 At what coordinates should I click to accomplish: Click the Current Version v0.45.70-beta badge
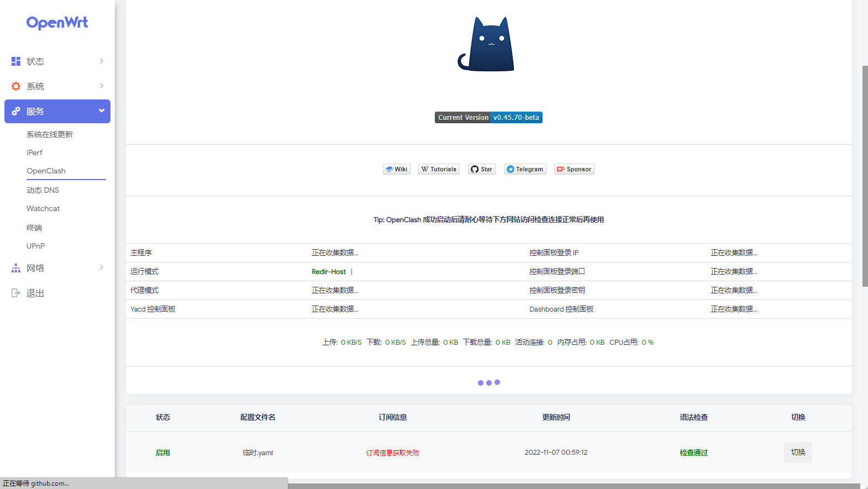pyautogui.click(x=488, y=117)
